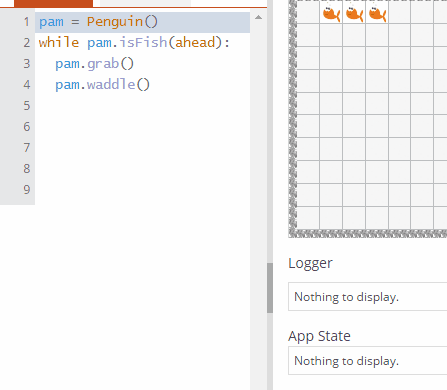Viewport: 447px width, 390px height.
Task: Click the rightmost orange fish in the grid
Action: [377, 14]
